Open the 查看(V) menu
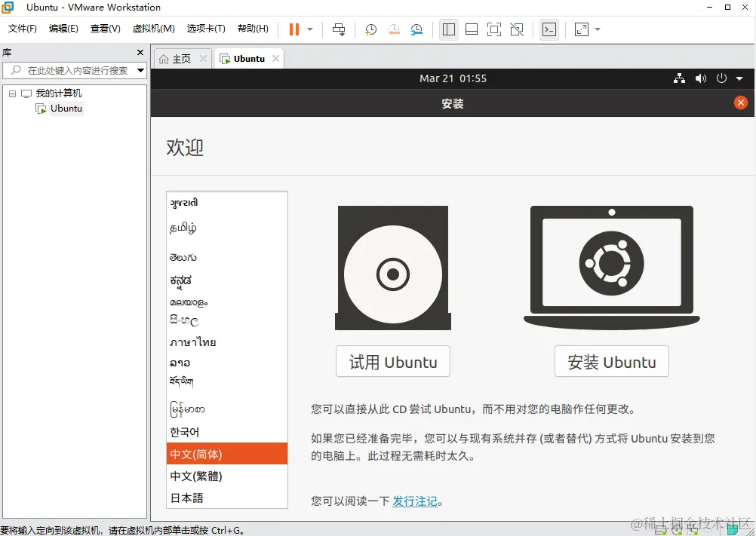756x536 pixels. [x=105, y=29]
